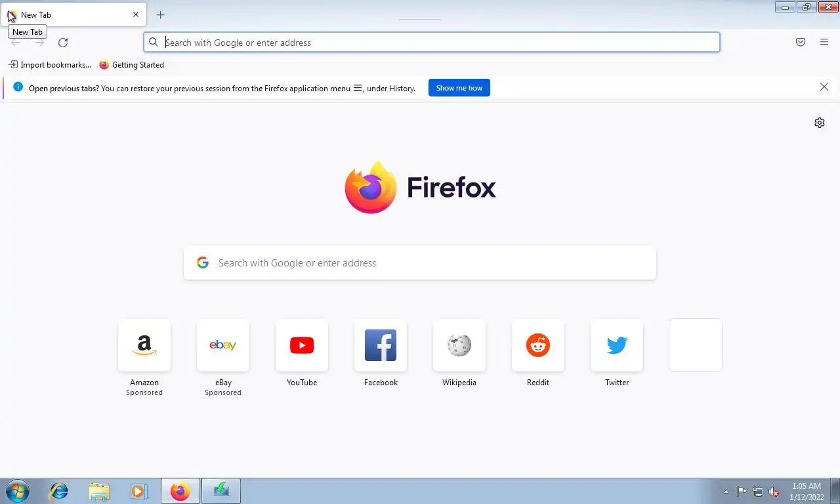Image resolution: width=840 pixels, height=504 pixels.
Task: Open a new tab with the plus icon
Action: (160, 14)
